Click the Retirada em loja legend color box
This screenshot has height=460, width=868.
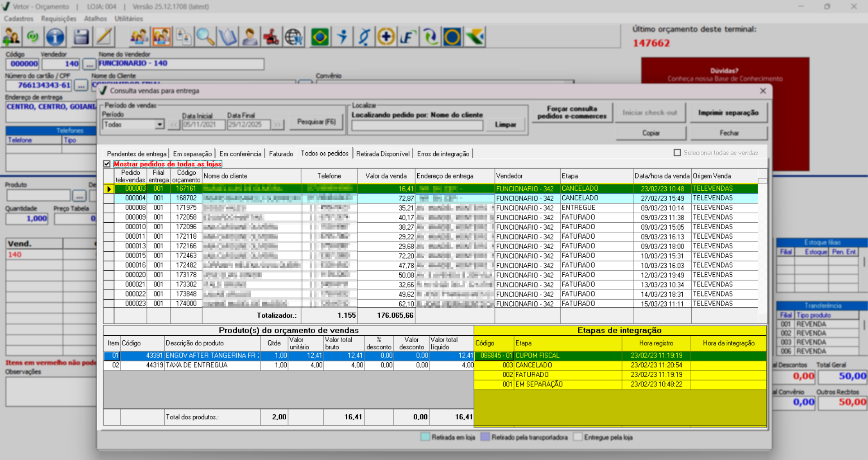click(x=425, y=437)
